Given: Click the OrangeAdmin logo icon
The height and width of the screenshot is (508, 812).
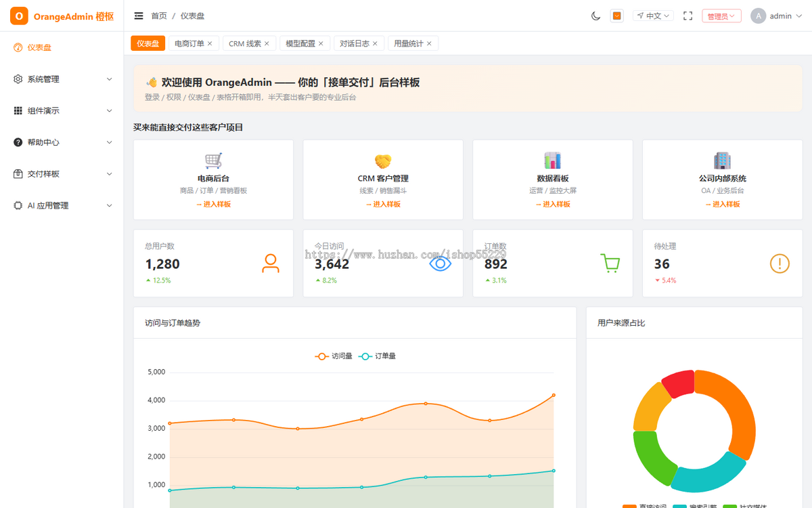Looking at the screenshot, I should [19, 16].
